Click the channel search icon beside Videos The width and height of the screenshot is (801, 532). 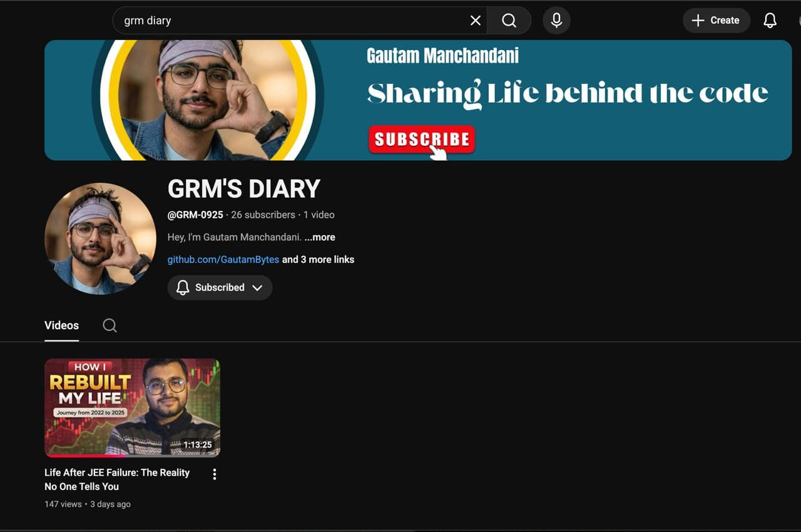[x=110, y=325]
